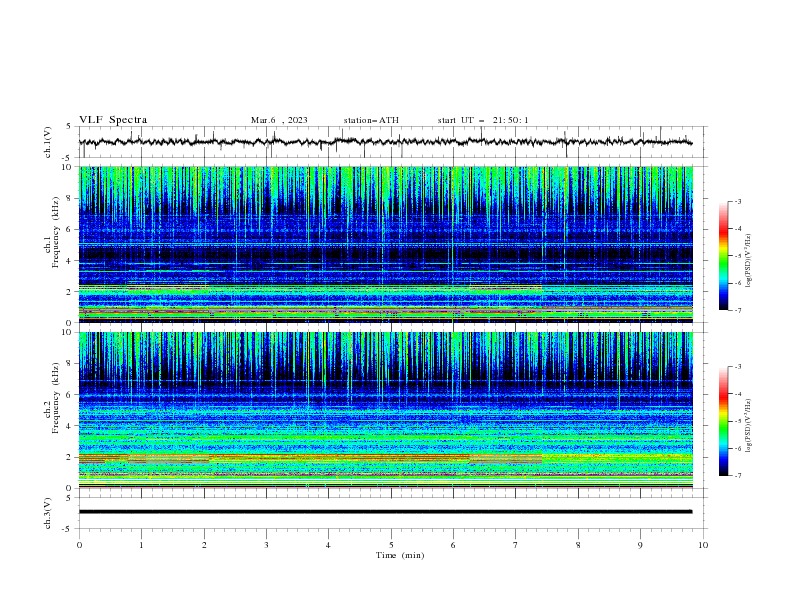The width and height of the screenshot is (792, 612).
Task: Click the "-5" tick on the ch.1(V) axis
Action: (x=67, y=158)
